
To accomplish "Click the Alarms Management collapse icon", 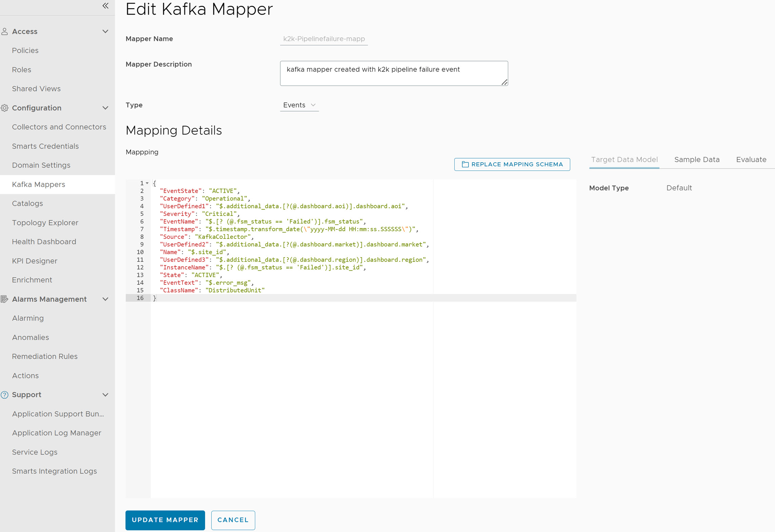I will tap(105, 299).
